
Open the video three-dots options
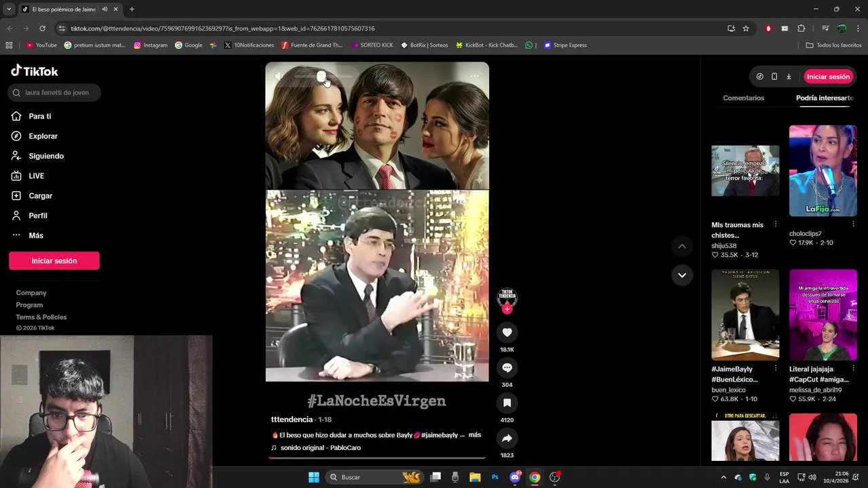475,76
